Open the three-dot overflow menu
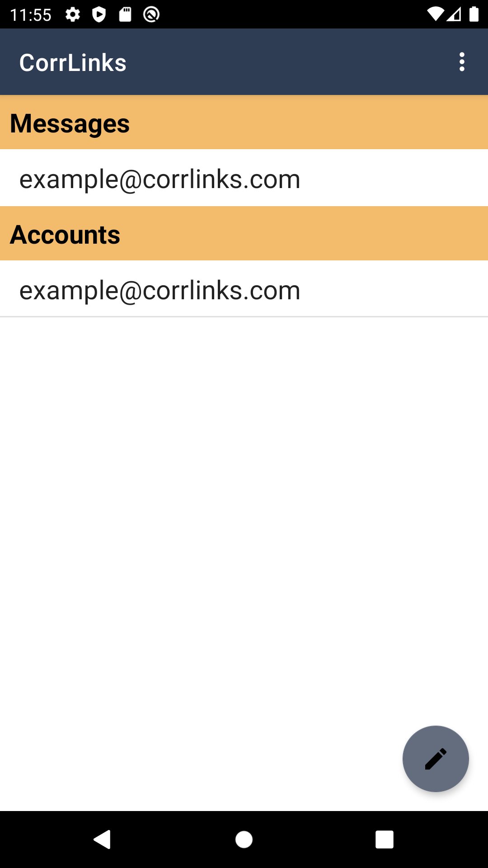 click(x=461, y=62)
